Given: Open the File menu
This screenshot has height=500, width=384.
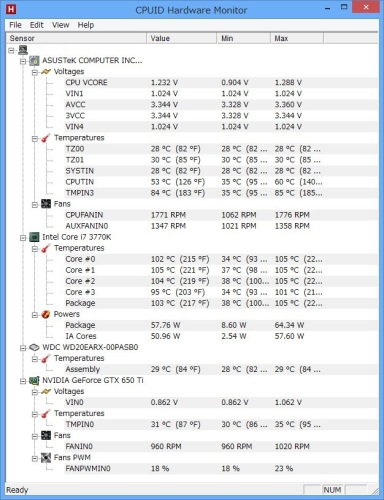Looking at the screenshot, I should coord(15,25).
